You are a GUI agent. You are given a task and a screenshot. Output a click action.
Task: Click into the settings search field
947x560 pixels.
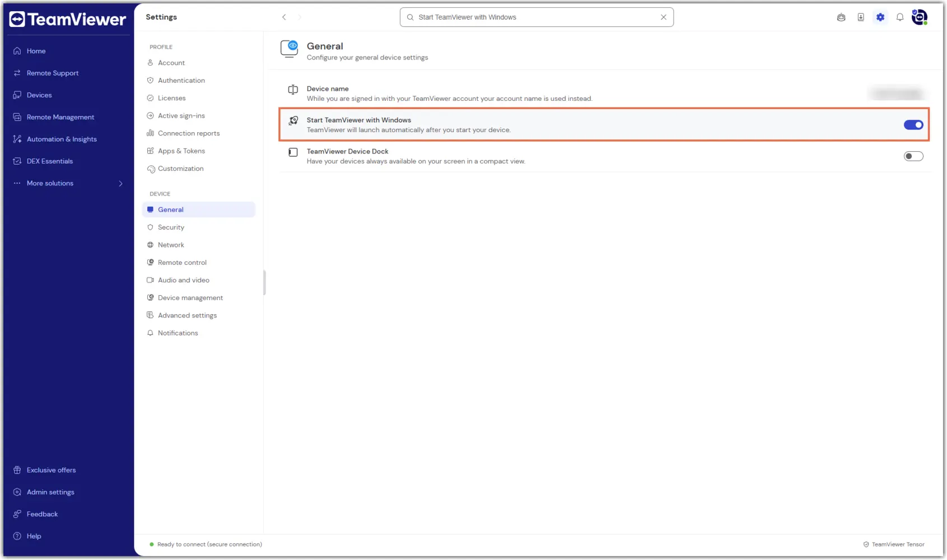coord(537,17)
